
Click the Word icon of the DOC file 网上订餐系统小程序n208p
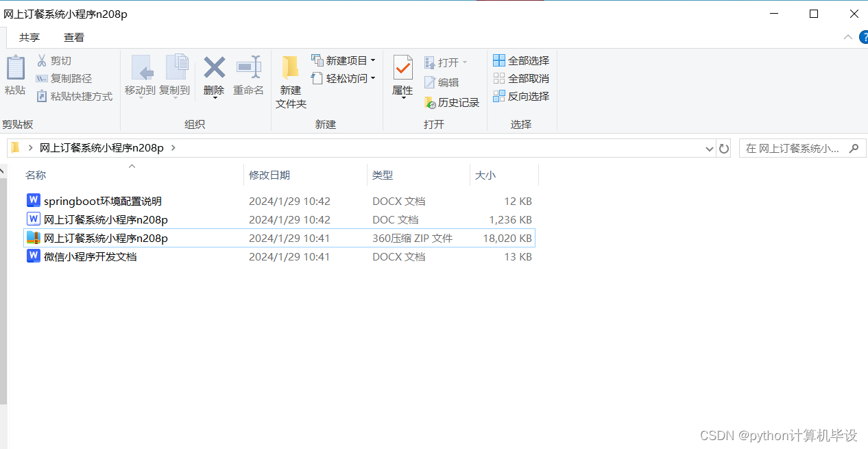click(x=34, y=219)
